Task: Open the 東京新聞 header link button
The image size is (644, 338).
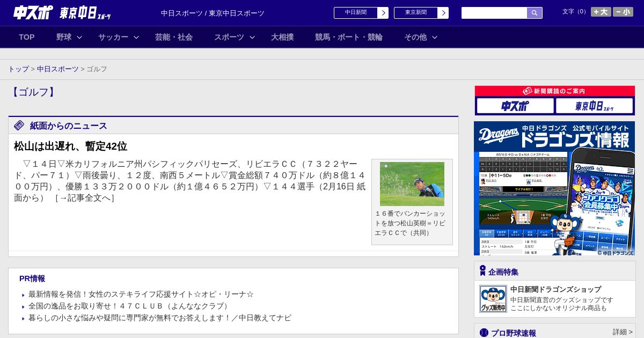Action: pos(416,12)
